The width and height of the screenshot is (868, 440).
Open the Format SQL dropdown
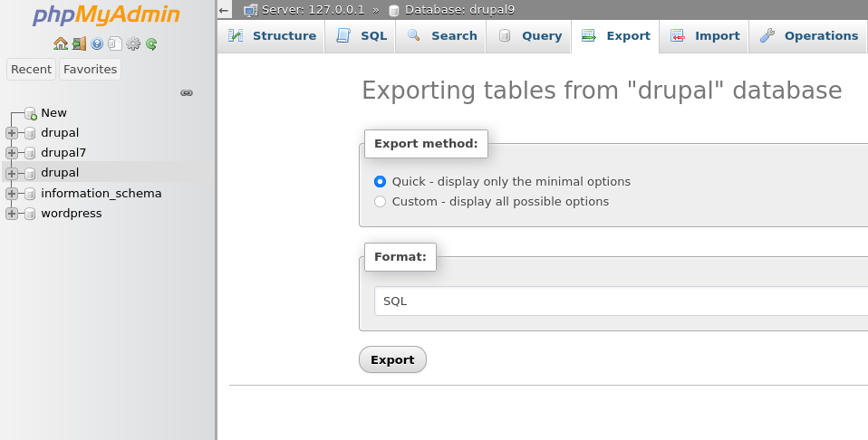click(x=622, y=301)
